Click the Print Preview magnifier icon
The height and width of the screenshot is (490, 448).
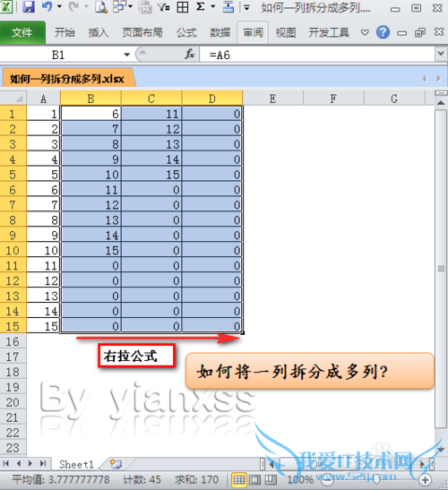(x=101, y=7)
